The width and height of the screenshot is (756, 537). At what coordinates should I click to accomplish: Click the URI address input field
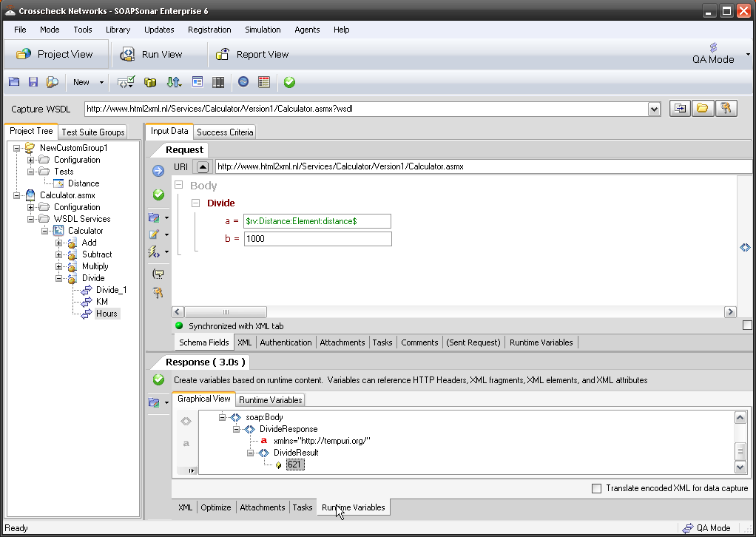[x=484, y=166]
